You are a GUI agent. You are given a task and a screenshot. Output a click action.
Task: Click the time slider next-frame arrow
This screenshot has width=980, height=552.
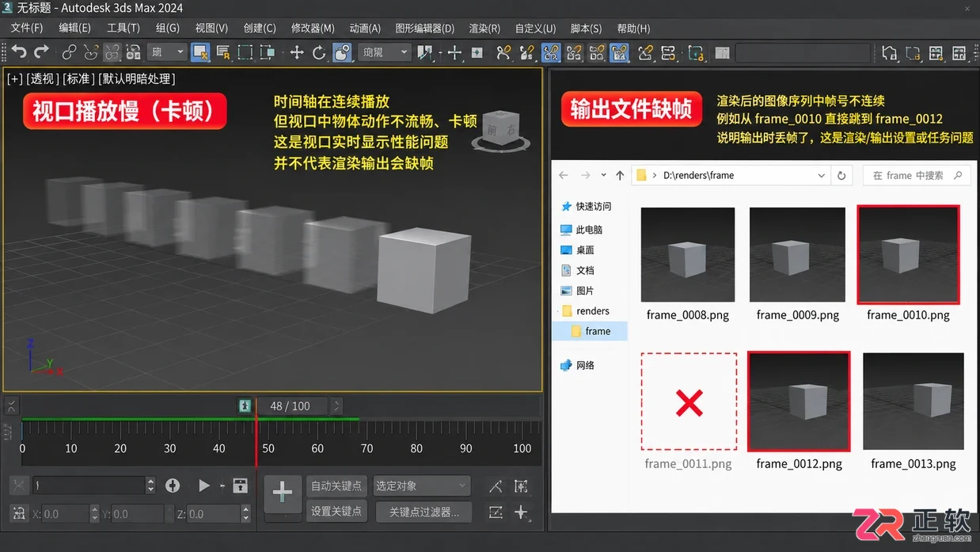[336, 405]
